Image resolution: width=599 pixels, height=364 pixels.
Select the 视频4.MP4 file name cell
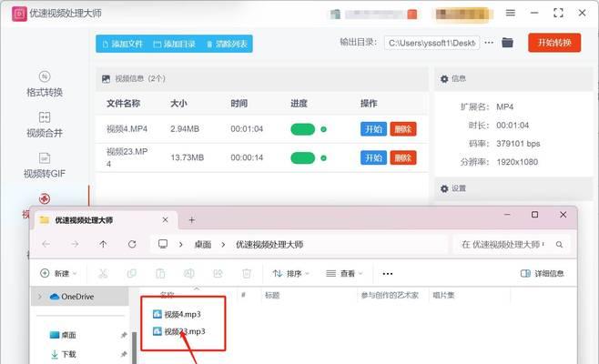(127, 129)
